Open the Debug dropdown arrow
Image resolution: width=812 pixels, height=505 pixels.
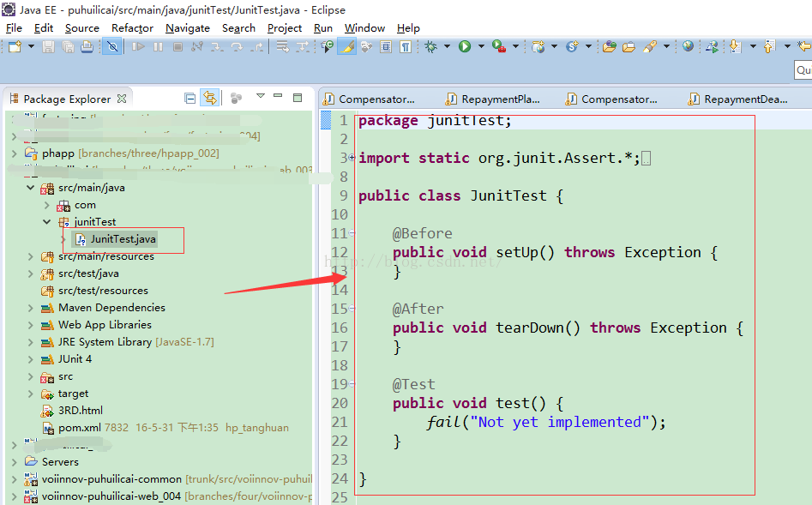coord(447,46)
